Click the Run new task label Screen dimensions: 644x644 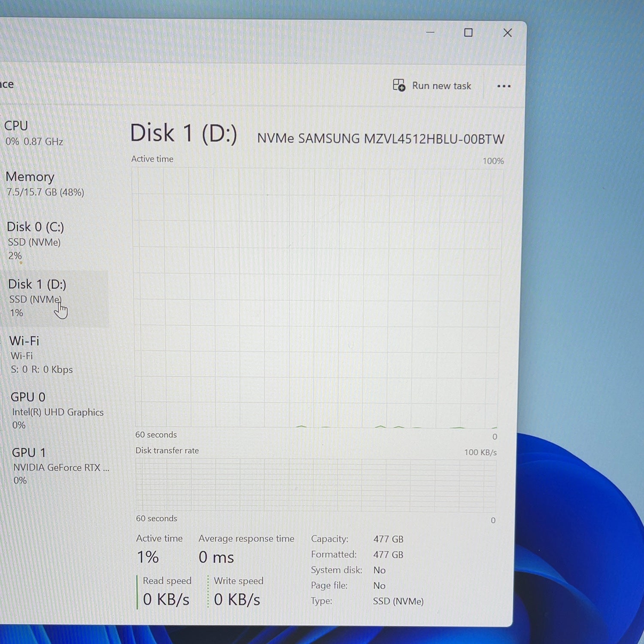(441, 86)
